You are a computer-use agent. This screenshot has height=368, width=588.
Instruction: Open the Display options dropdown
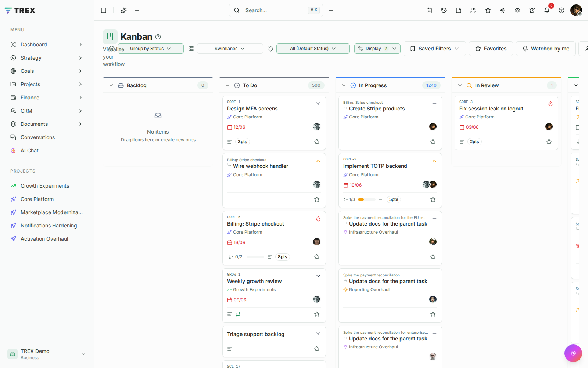(x=377, y=49)
